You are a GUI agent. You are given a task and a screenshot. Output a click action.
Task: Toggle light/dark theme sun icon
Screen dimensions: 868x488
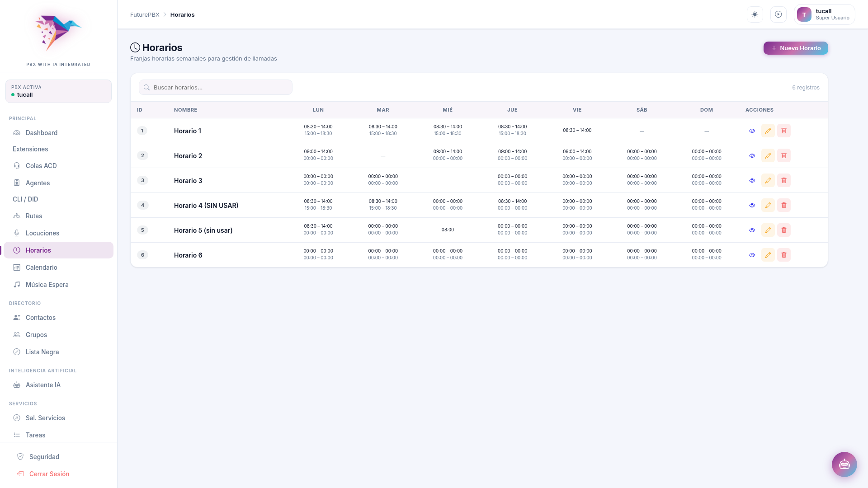tap(755, 14)
